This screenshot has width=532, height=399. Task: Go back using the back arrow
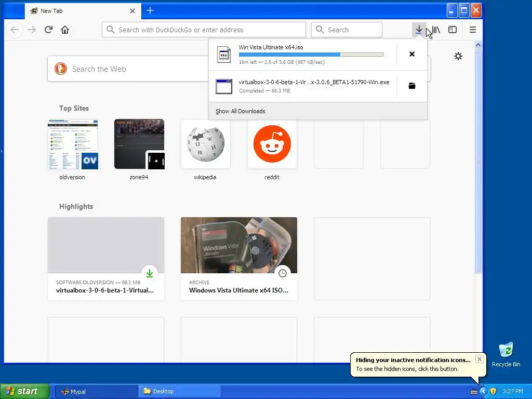coord(15,30)
